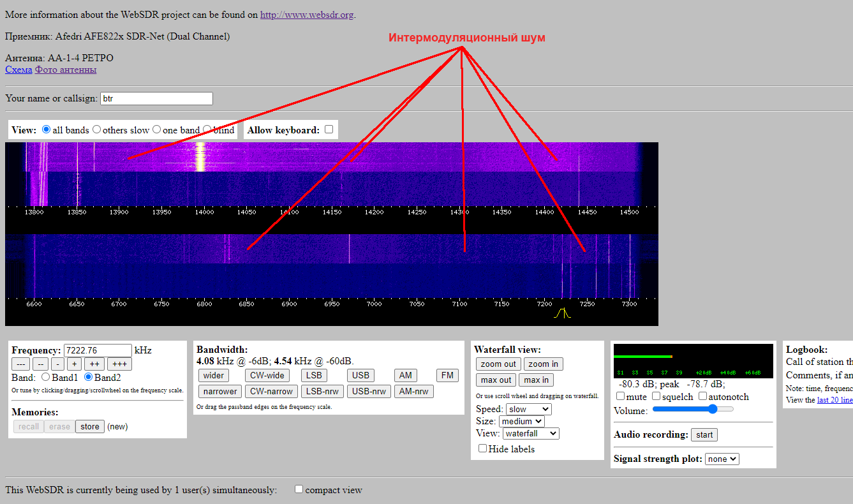The width and height of the screenshot is (853, 504).
Task: Click the '++' frequency step up button
Action: click(x=94, y=364)
